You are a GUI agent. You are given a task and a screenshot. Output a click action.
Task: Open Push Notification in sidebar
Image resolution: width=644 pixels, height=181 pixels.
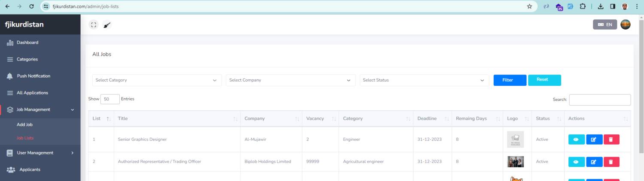40,76
